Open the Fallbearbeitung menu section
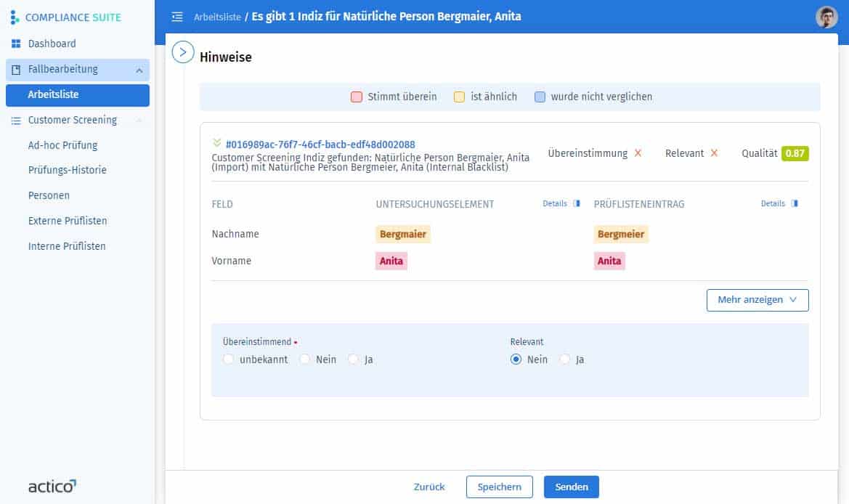The image size is (849, 504). click(x=78, y=70)
